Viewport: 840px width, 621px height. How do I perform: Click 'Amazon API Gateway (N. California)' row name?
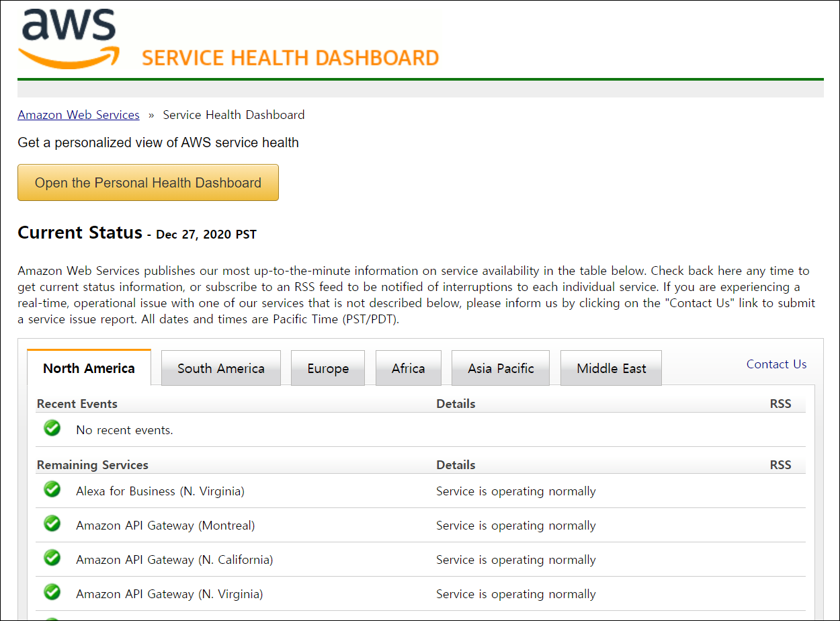[175, 560]
